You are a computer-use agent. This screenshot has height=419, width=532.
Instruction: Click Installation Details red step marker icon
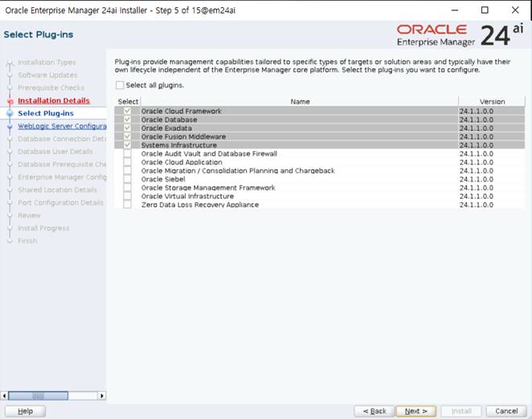[x=10, y=101]
